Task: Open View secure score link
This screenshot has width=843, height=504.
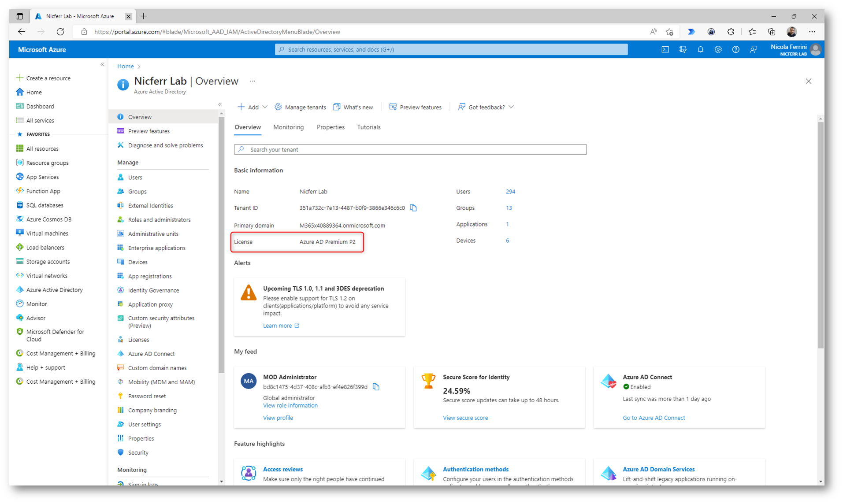Action: pos(465,418)
